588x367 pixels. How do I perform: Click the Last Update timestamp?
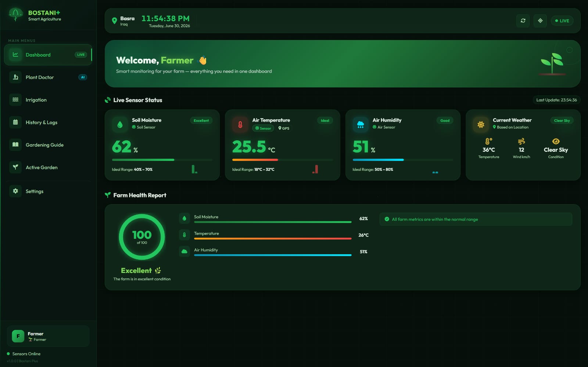(556, 100)
